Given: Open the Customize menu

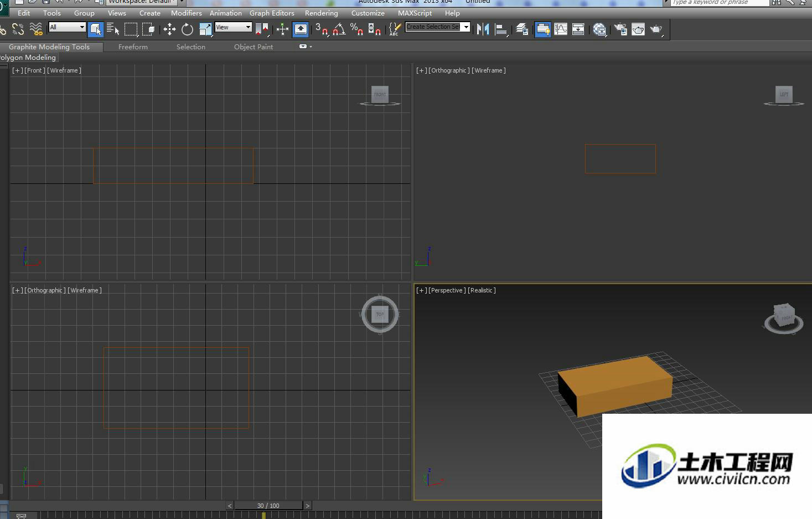Looking at the screenshot, I should click(368, 13).
